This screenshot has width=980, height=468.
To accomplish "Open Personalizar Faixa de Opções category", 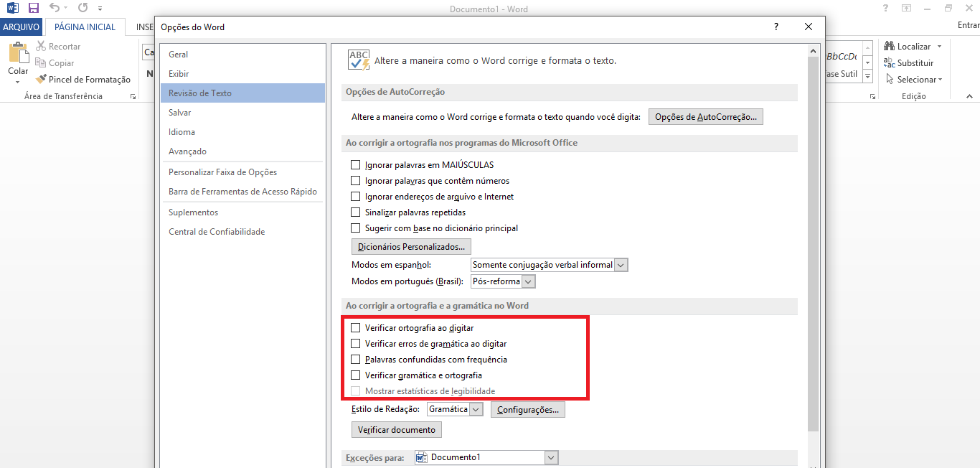I will [x=243, y=172].
